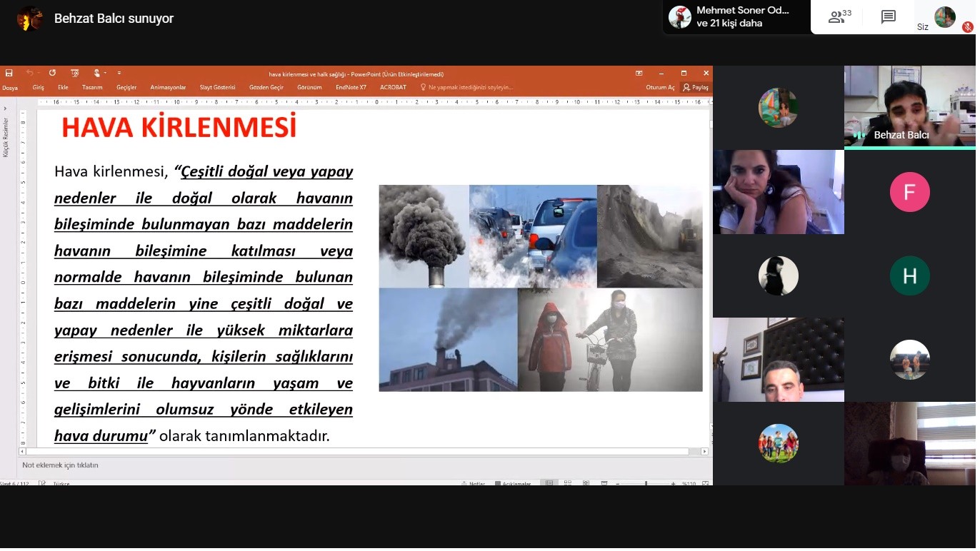Screen dimensions: 980x551
Task: Click the Redo/Repeat arrow icon
Action: point(52,74)
